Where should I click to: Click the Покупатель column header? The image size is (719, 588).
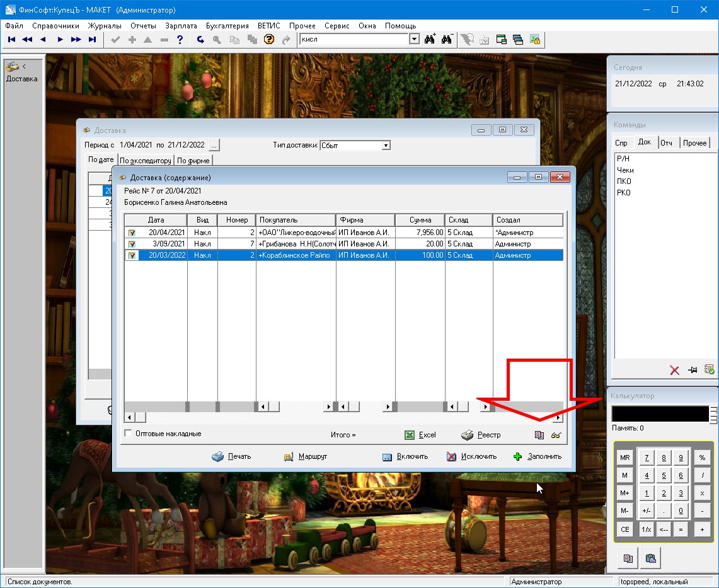click(x=296, y=220)
